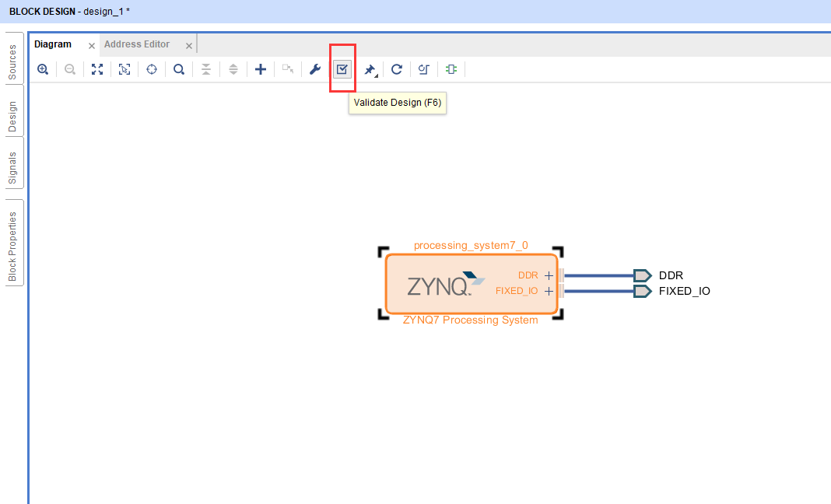The width and height of the screenshot is (831, 504).
Task: Click the Expand All icon
Action: tap(233, 69)
